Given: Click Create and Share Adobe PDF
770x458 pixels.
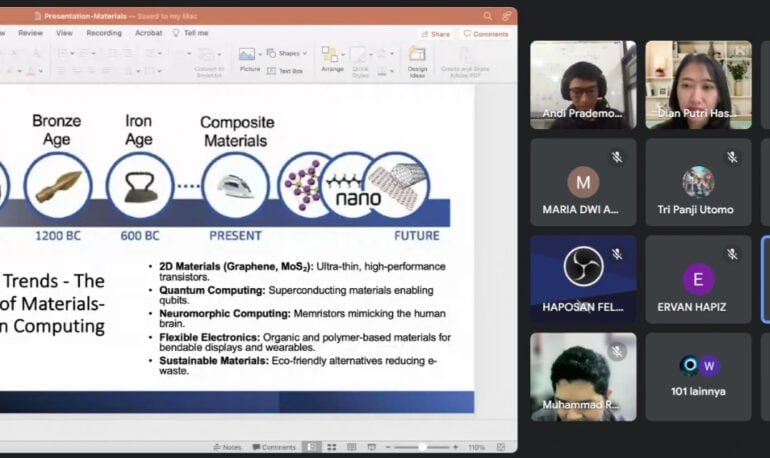Looking at the screenshot, I should pos(465,62).
